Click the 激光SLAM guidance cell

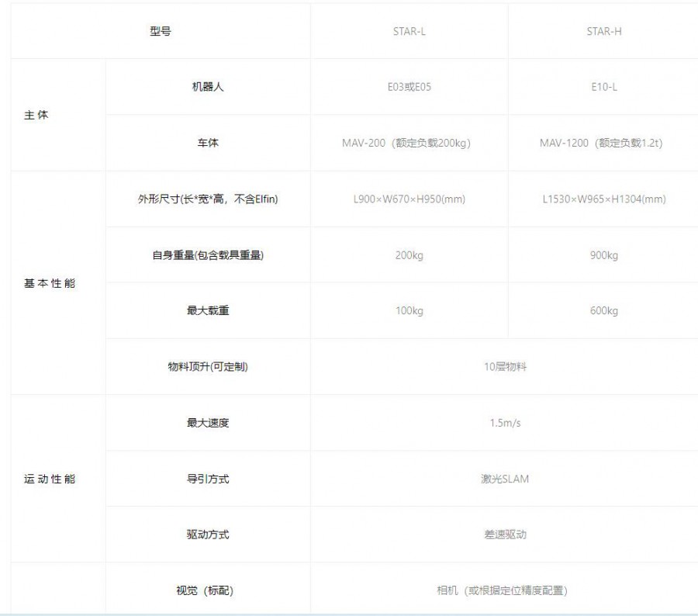(x=505, y=479)
